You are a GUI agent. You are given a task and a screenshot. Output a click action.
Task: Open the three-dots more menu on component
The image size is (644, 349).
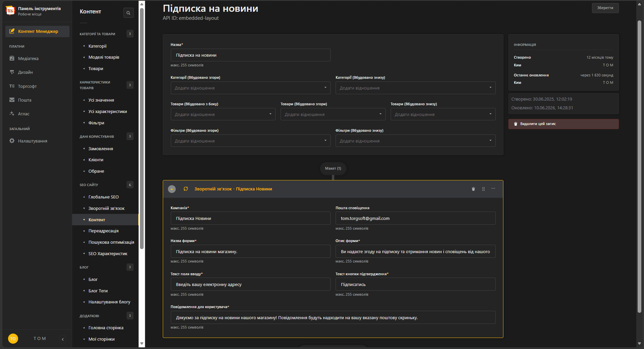(493, 188)
